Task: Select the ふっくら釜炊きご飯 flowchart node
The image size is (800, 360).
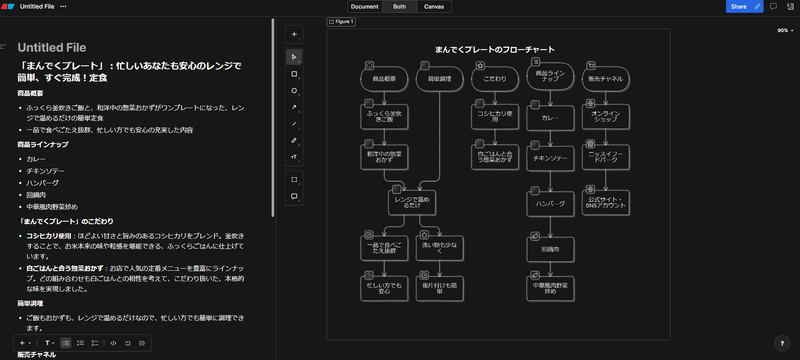Action: click(x=384, y=117)
